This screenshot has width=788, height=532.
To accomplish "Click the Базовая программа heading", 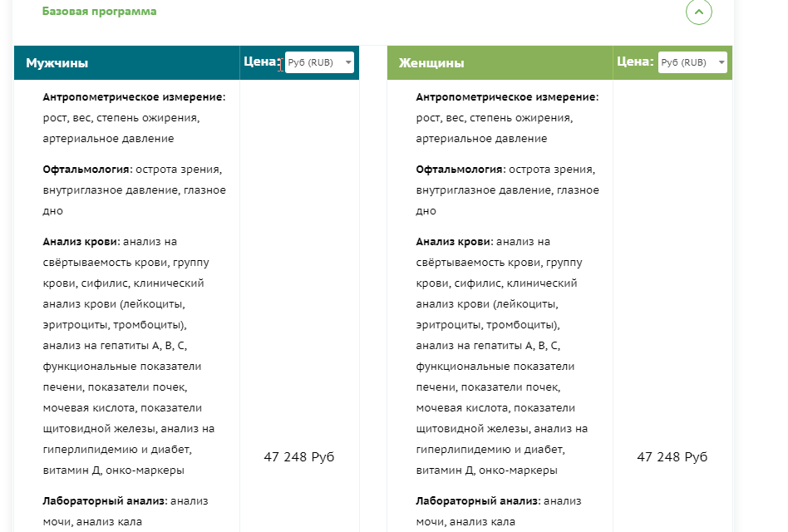I will pos(99,11).
